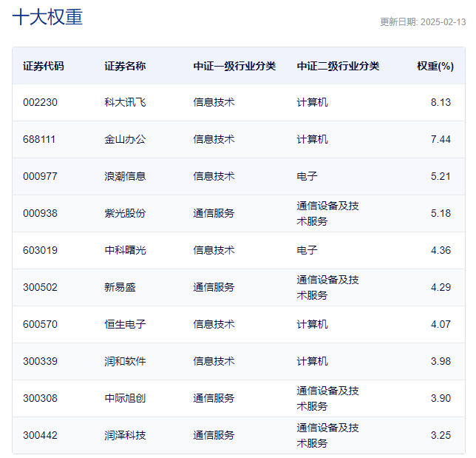Select the name 中科曙光

tap(125, 250)
